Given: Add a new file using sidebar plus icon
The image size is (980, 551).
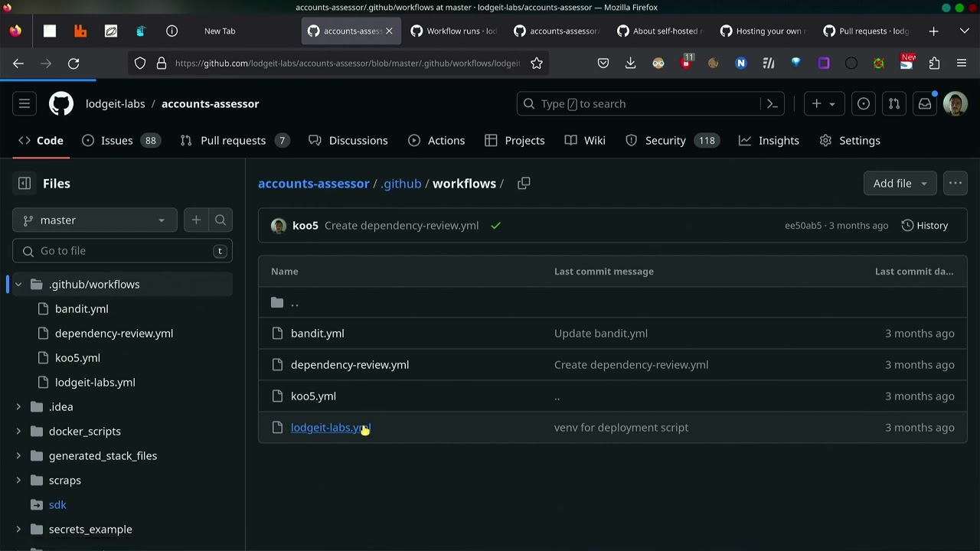Looking at the screenshot, I should (196, 220).
